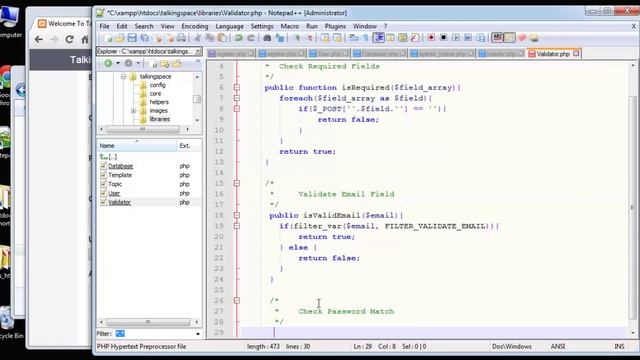This screenshot has width=640, height=360.
Task: Open the forward history dropdown arrow in Explorer
Action: [x=138, y=63]
